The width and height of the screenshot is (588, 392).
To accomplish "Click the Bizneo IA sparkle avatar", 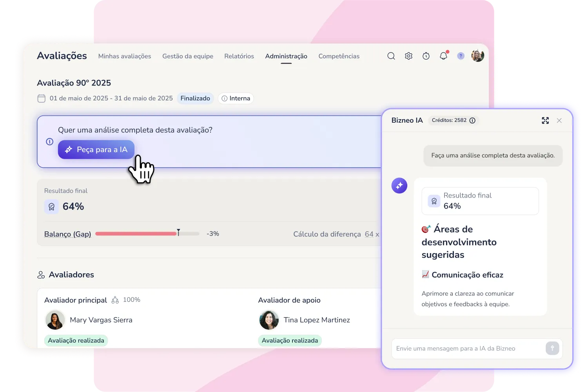I will [399, 185].
